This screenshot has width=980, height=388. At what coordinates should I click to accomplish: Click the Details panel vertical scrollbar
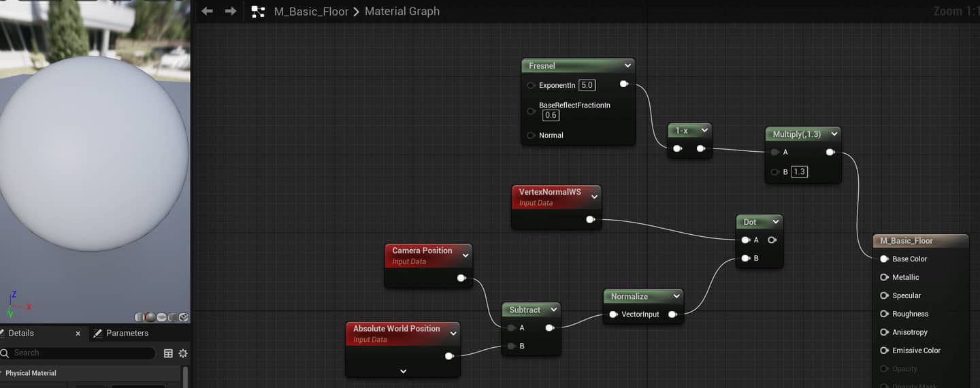pos(185,376)
